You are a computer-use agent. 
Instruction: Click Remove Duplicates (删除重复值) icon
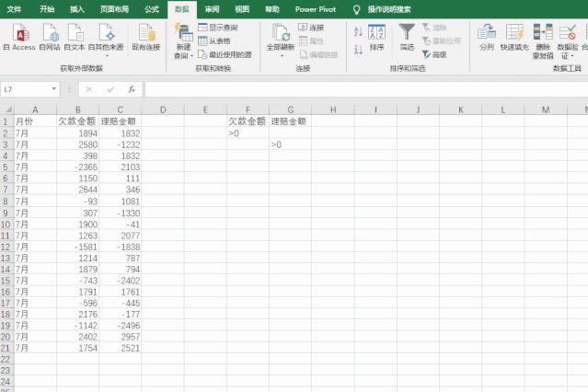coord(543,35)
